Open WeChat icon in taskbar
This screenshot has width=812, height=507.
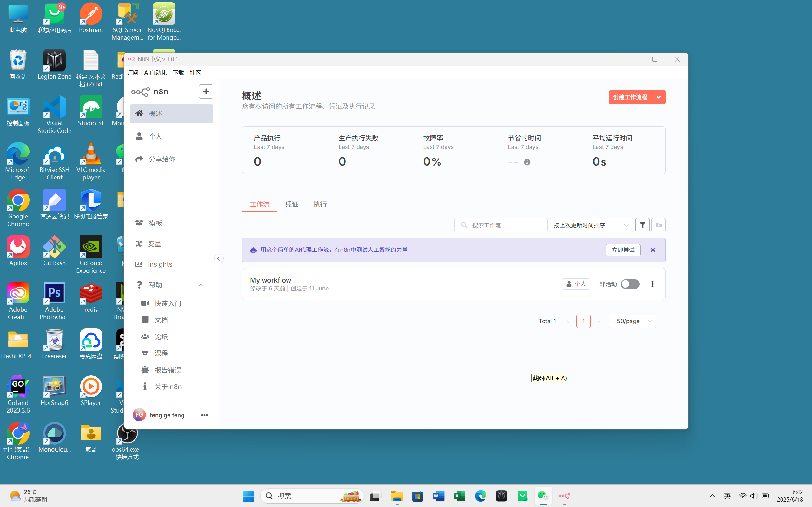tap(543, 496)
